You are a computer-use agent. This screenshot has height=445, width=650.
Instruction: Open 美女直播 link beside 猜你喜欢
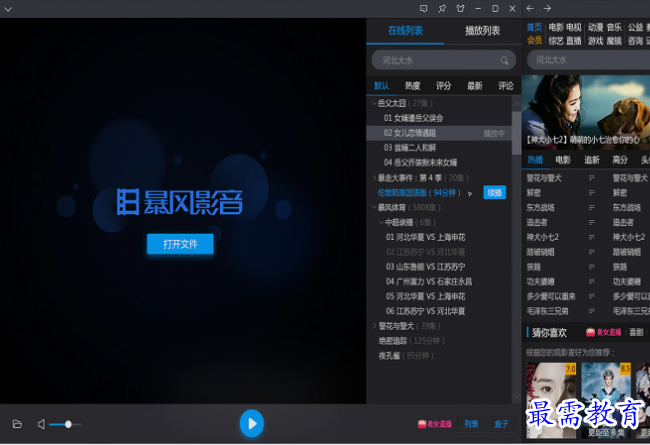click(604, 332)
